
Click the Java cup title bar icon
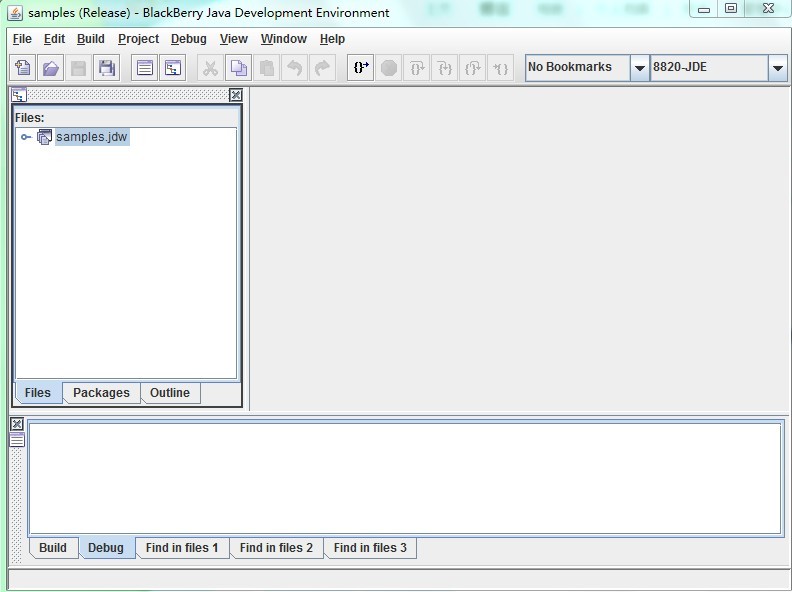click(15, 13)
